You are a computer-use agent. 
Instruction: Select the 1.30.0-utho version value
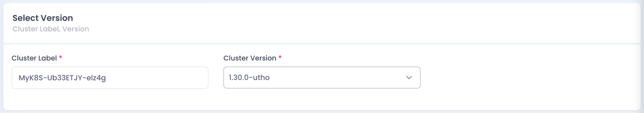pos(249,78)
